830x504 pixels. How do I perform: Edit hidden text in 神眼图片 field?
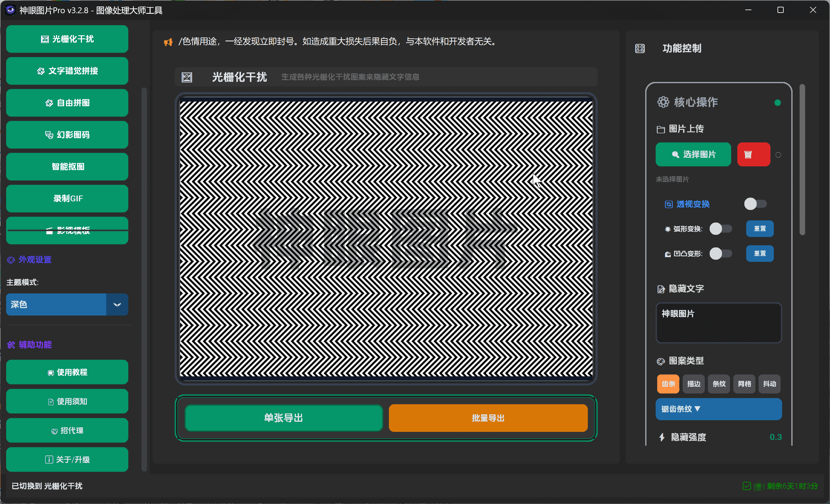tap(719, 323)
